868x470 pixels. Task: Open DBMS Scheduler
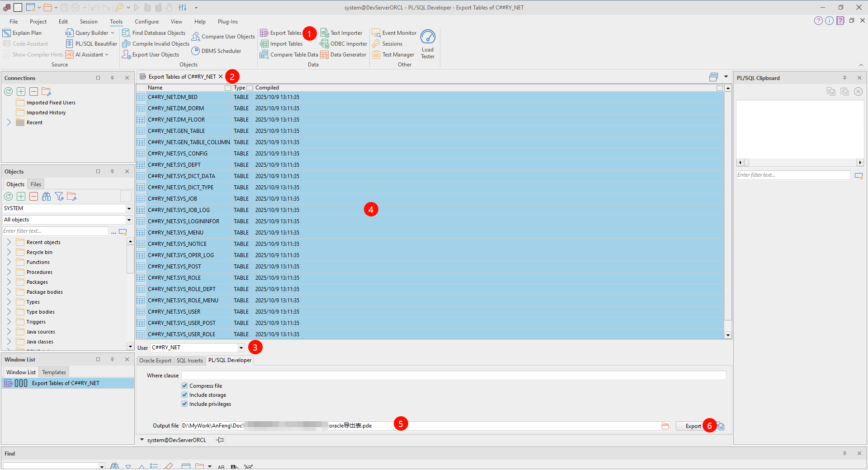pyautogui.click(x=216, y=51)
